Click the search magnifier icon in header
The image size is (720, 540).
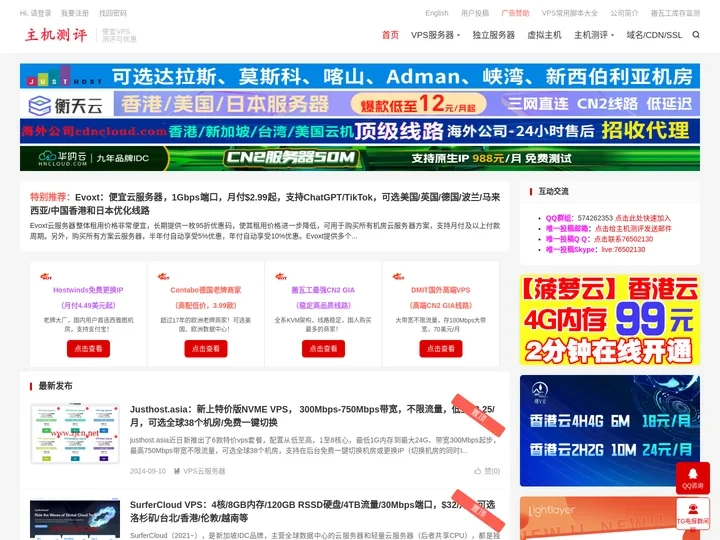[696, 35]
